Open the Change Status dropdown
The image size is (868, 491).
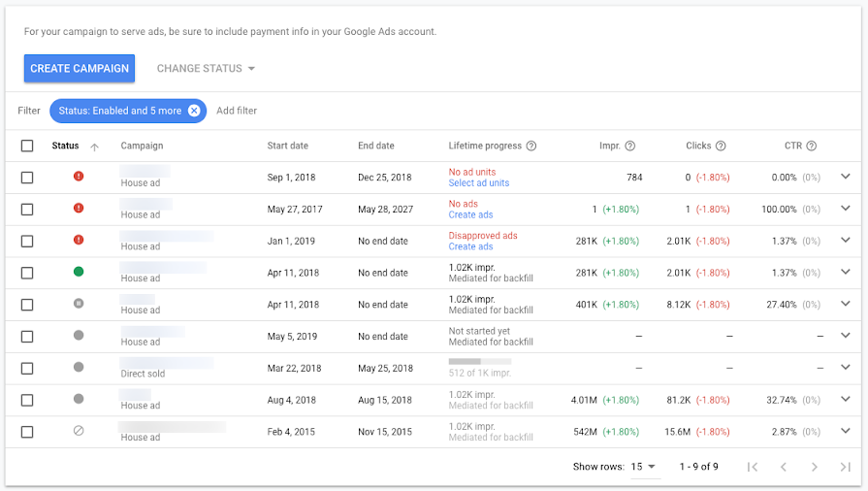click(x=206, y=69)
